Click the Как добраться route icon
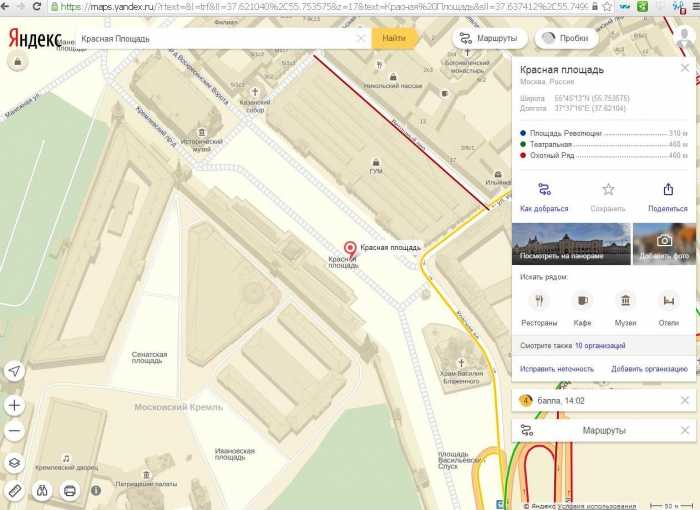 point(544,189)
